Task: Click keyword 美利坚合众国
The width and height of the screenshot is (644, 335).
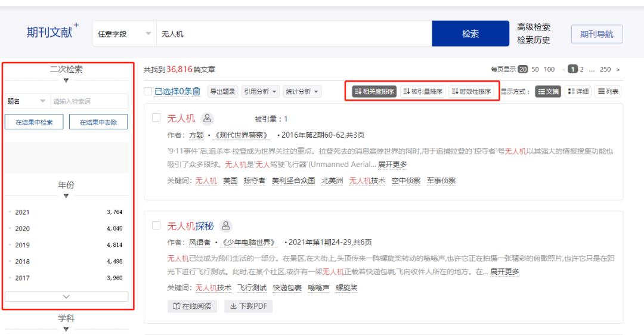Action: point(293,181)
